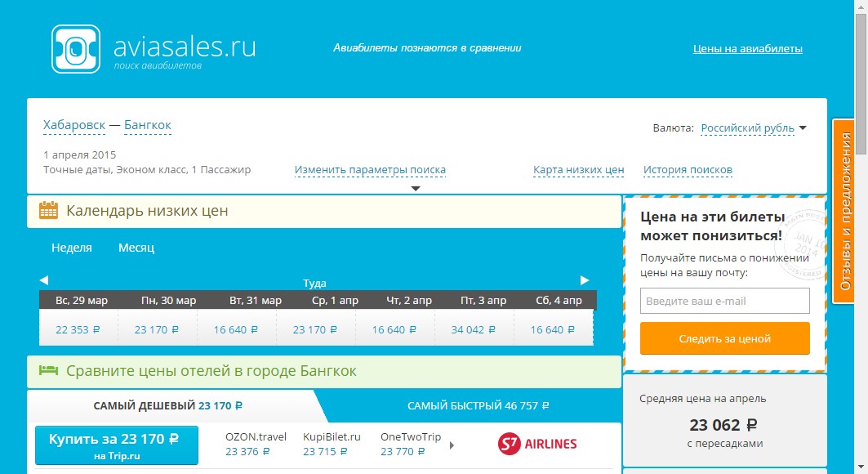Show previous week with the left arrow
Image resolution: width=868 pixels, height=474 pixels.
tap(44, 280)
